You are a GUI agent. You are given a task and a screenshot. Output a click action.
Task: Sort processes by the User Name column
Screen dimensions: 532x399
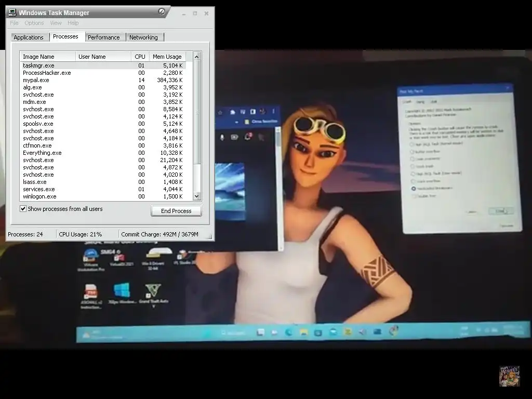tap(103, 57)
